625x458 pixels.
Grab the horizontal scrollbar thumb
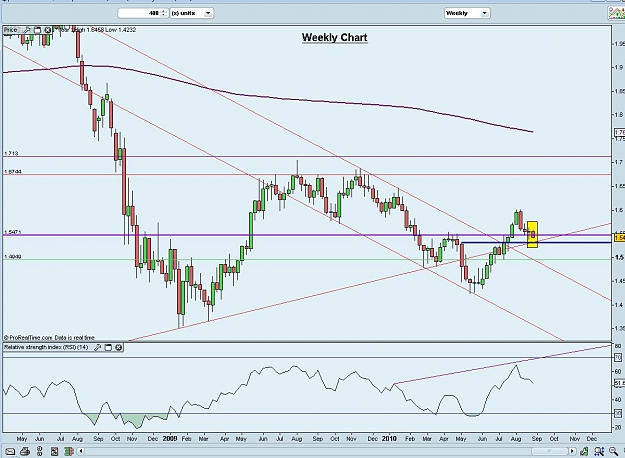(x=549, y=451)
